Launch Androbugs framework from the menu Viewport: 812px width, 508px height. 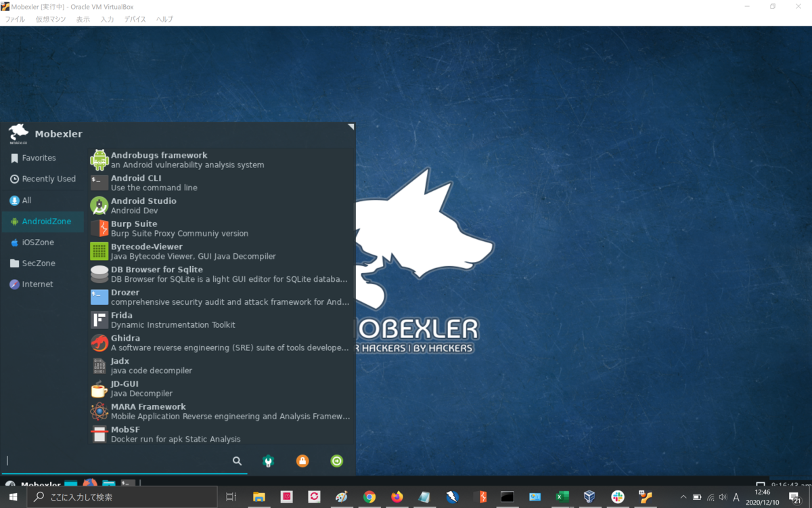click(x=221, y=160)
